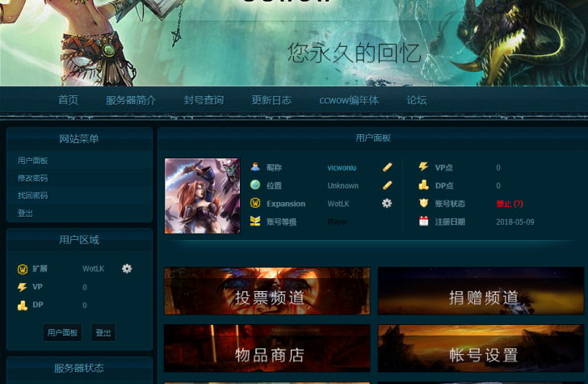
Task: Click the red 禁止 (?) account status
Action: (510, 204)
